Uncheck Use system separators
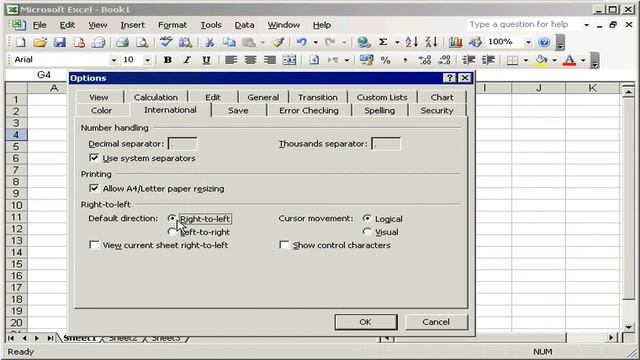The height and width of the screenshot is (360, 640). point(94,158)
